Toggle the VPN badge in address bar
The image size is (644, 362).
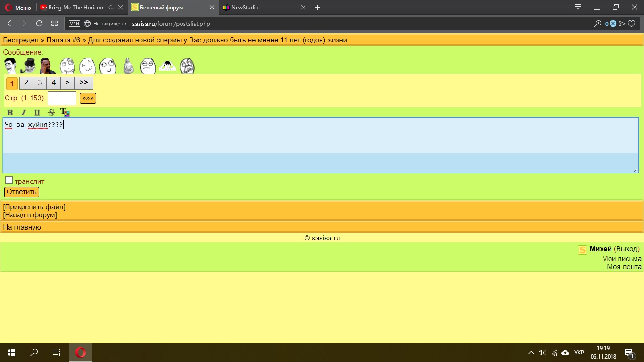74,24
